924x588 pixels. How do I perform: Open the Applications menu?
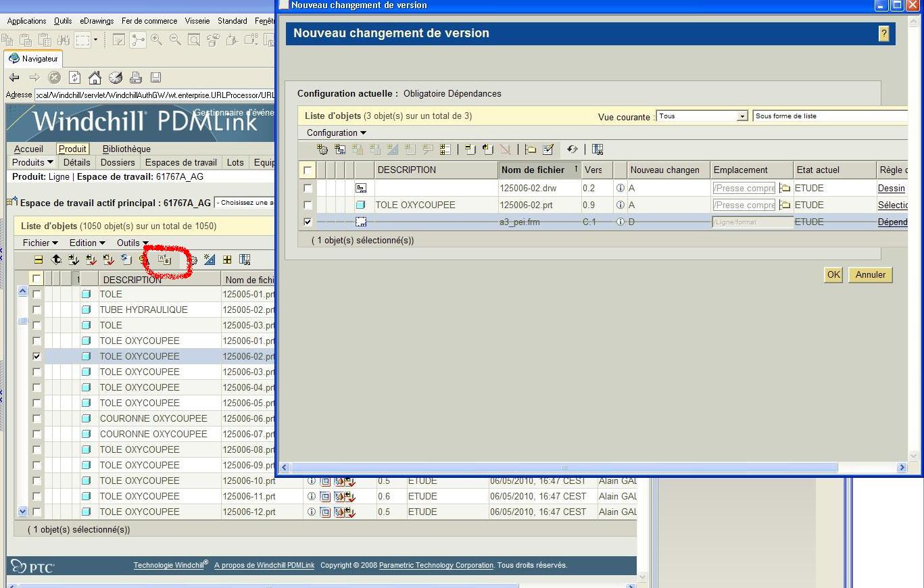pyautogui.click(x=26, y=21)
